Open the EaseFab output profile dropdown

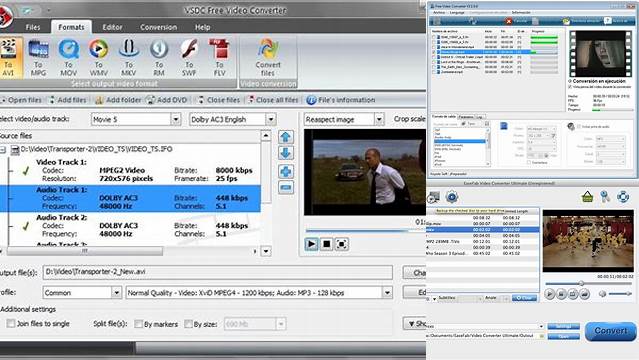[x=541, y=326]
